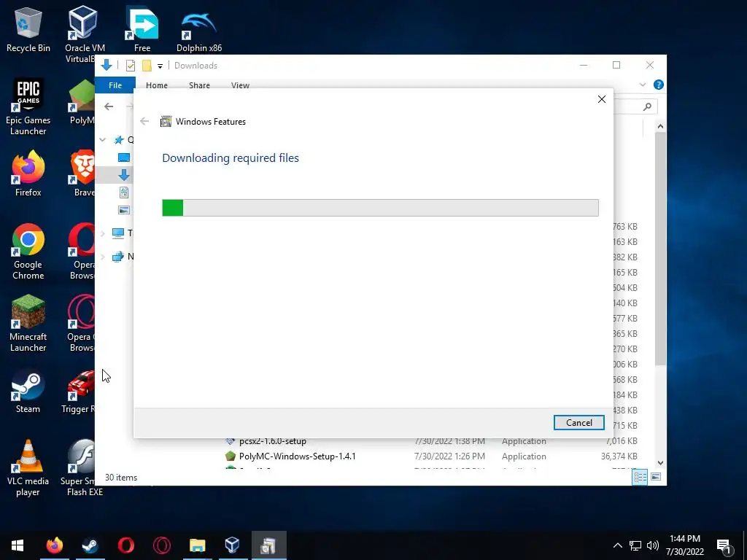Collapse the Quick access tree node
Screen dimensions: 747x560
102,139
